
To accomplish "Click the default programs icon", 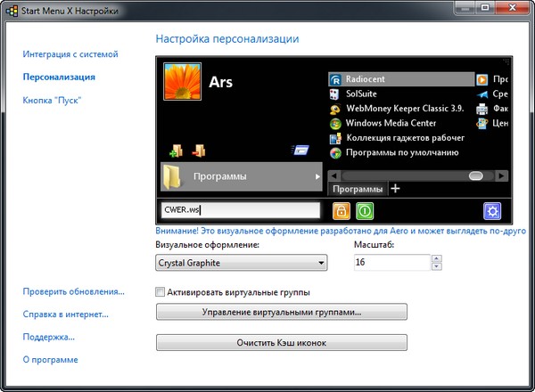I will coord(335,153).
